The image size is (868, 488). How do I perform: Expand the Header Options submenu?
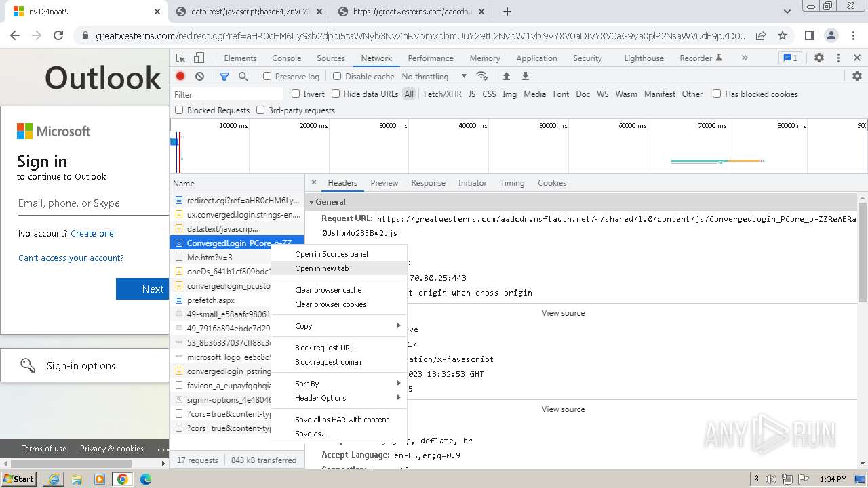(x=339, y=398)
